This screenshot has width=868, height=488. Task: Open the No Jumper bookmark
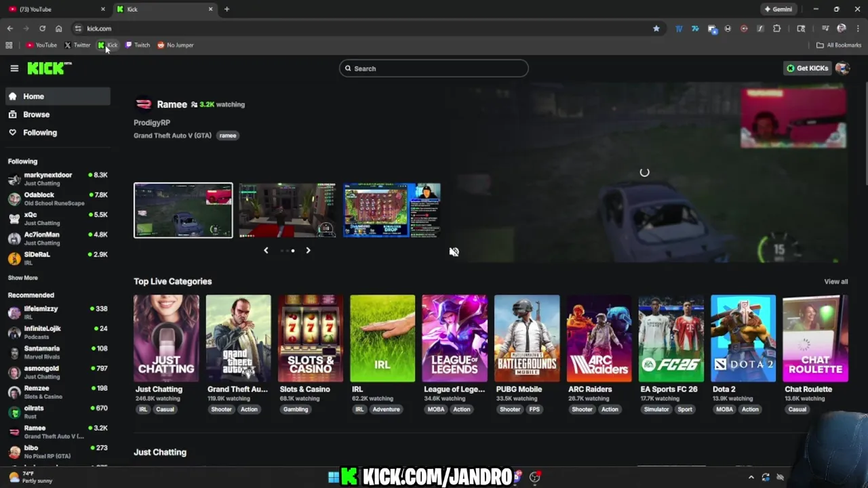coord(176,45)
